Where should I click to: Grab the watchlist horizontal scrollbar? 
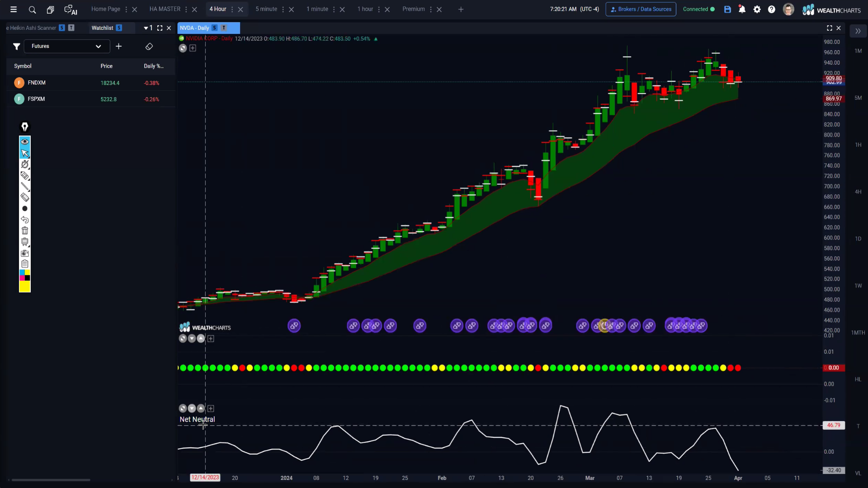(x=51, y=480)
